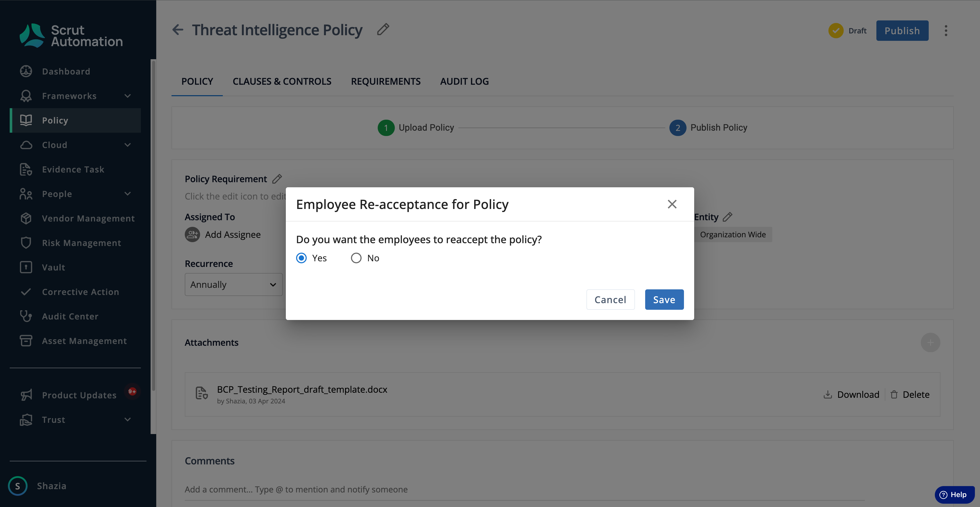Click the 9+ notifications badge

132,391
